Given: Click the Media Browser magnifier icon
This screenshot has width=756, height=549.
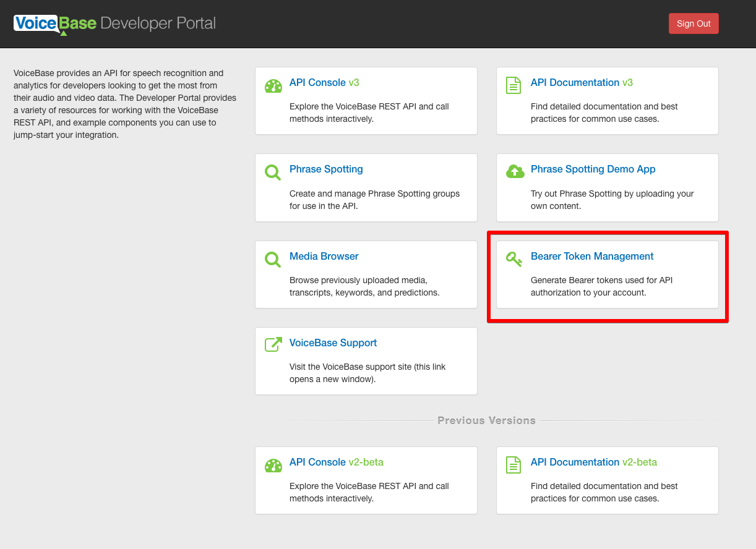Looking at the screenshot, I should click(273, 259).
